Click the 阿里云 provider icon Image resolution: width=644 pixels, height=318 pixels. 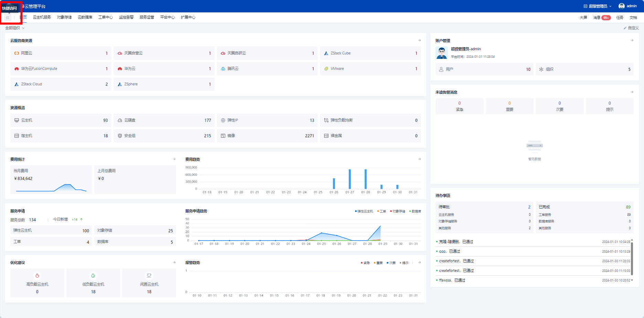point(17,53)
